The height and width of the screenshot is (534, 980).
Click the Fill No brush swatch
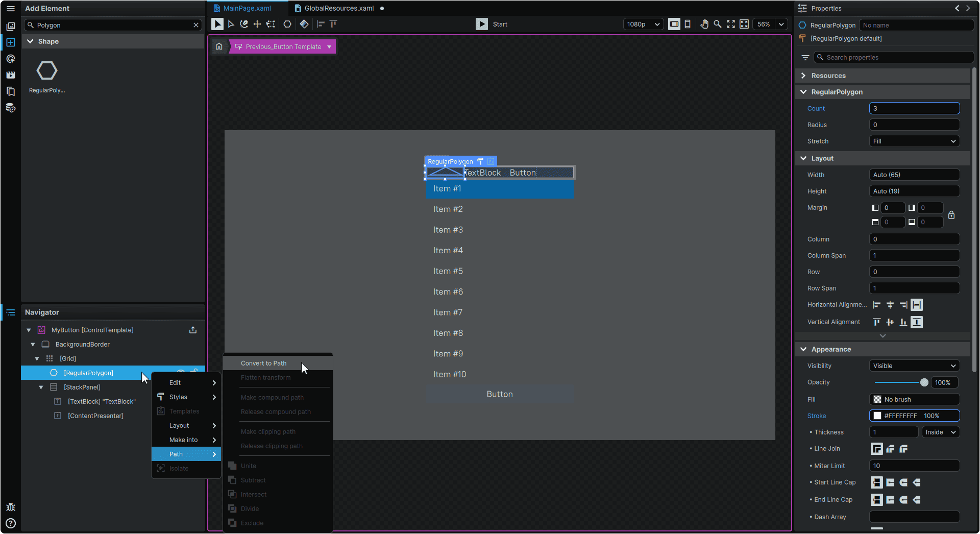[877, 400]
